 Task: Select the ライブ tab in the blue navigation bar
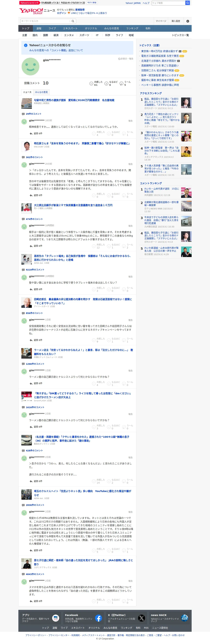pyautogui.click(x=52, y=29)
